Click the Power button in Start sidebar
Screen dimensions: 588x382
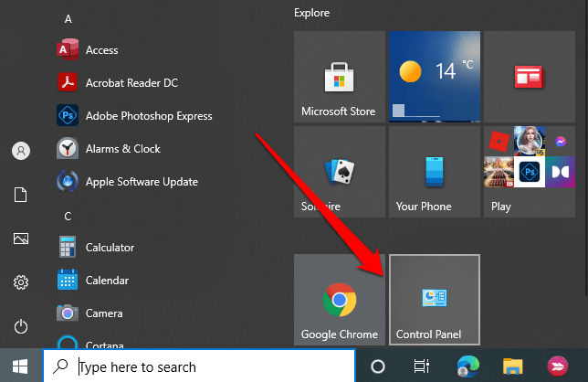(21, 326)
